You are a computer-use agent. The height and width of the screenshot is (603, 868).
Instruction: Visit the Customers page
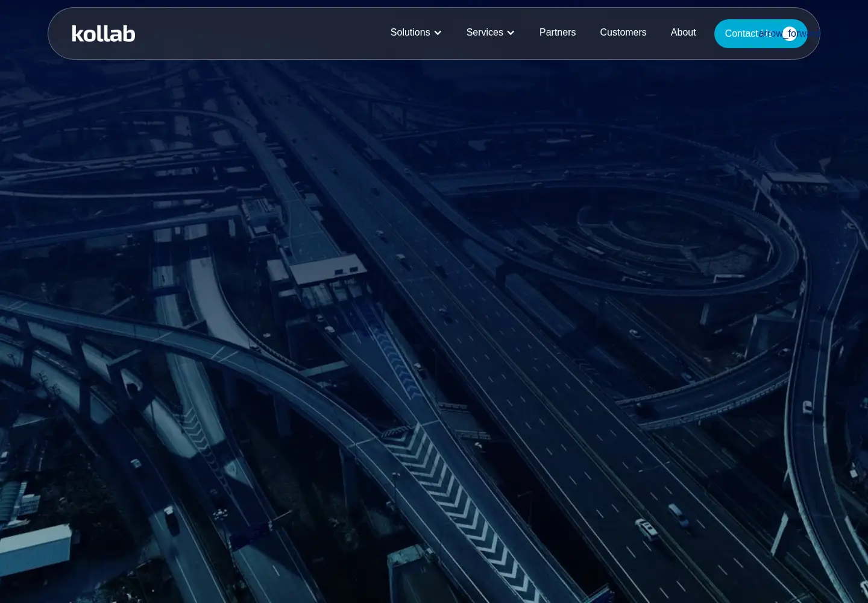click(623, 33)
